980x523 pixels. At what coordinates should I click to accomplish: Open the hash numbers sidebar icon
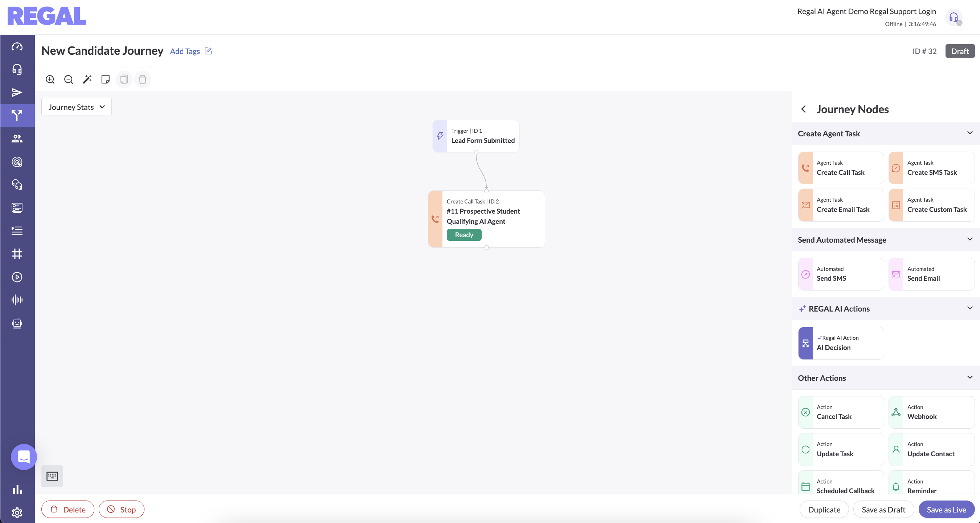pyautogui.click(x=17, y=254)
